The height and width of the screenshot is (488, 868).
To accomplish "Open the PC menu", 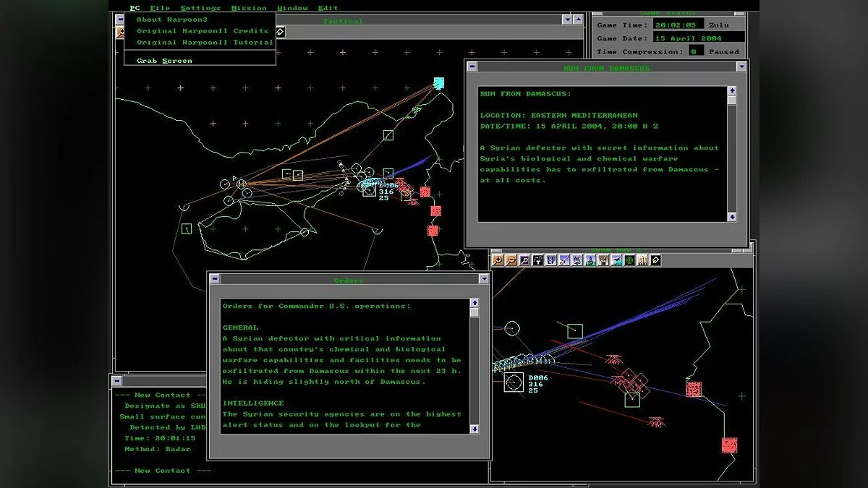I will [135, 8].
